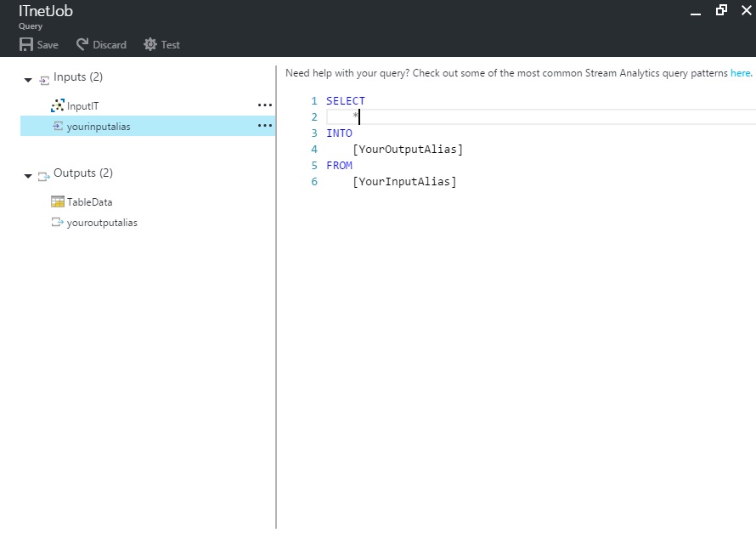Open the ellipsis menu for InputIT
This screenshot has height=544, width=756.
(264, 105)
